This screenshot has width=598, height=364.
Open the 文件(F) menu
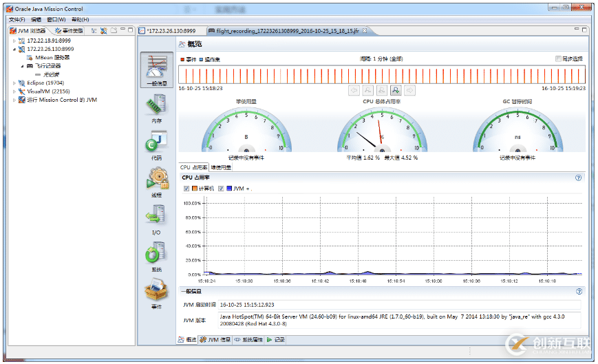[x=17, y=19]
